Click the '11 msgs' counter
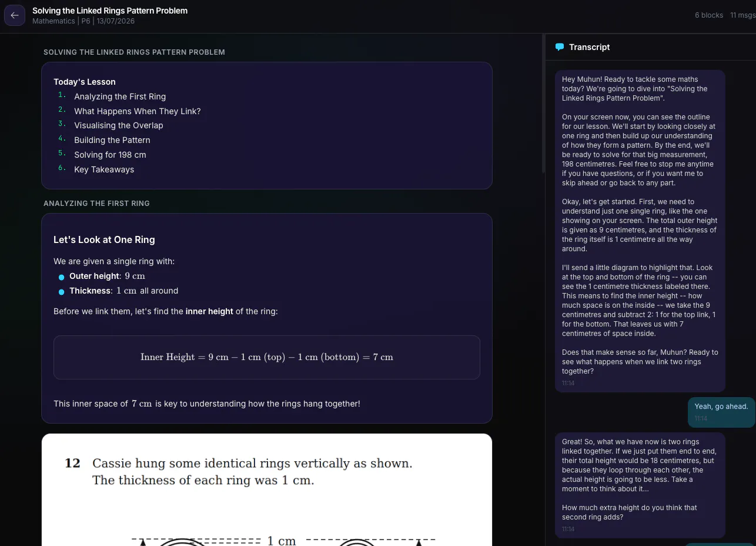The height and width of the screenshot is (546, 756). tap(743, 15)
